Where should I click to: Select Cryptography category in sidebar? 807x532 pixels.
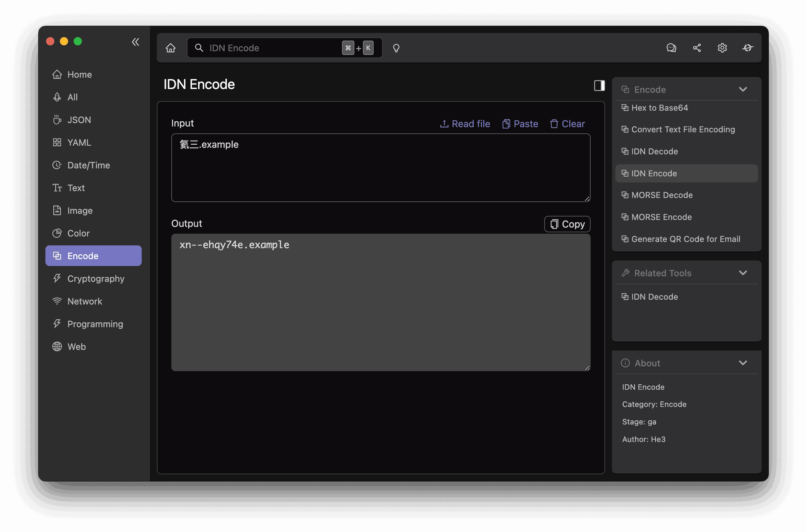[x=94, y=279]
